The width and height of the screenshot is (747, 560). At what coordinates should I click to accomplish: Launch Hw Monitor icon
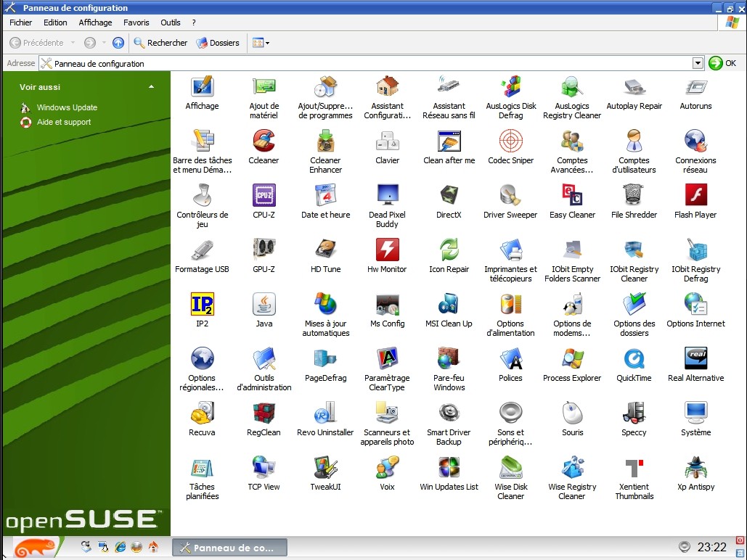pyautogui.click(x=388, y=250)
